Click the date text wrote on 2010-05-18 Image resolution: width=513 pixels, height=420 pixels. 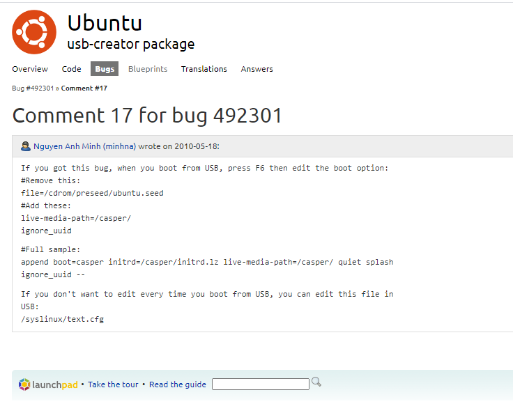[179, 146]
